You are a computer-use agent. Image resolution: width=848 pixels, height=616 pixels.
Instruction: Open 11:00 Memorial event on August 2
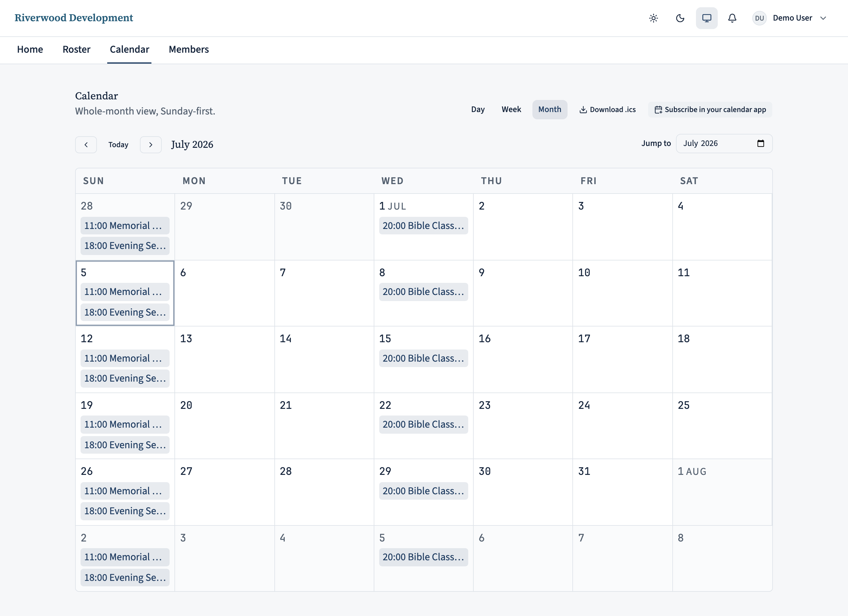tap(125, 557)
